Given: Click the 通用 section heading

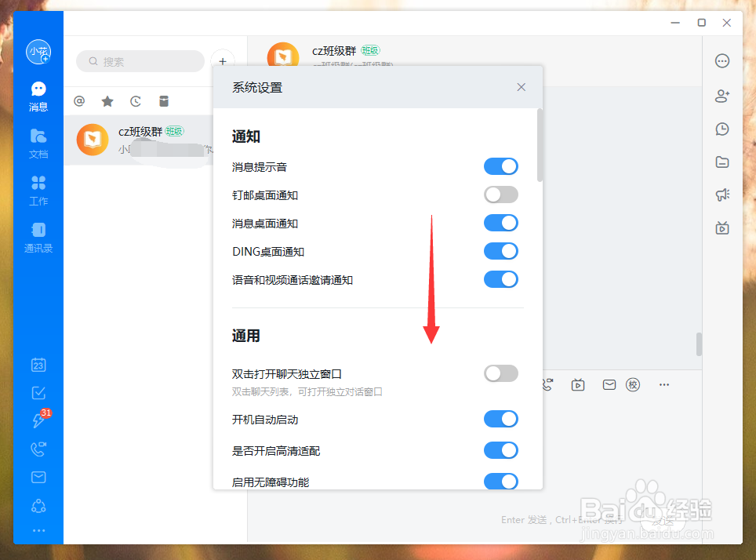Looking at the screenshot, I should 246,336.
